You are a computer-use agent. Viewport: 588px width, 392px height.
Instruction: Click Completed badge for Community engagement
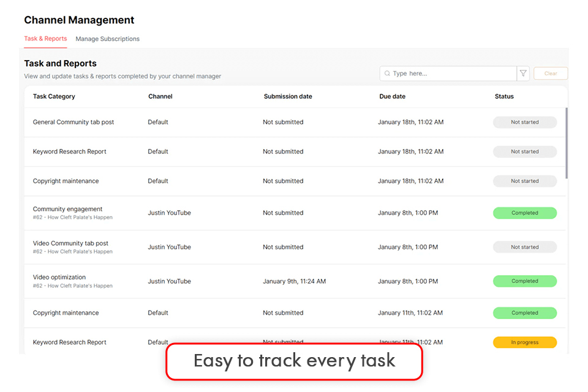tap(525, 213)
